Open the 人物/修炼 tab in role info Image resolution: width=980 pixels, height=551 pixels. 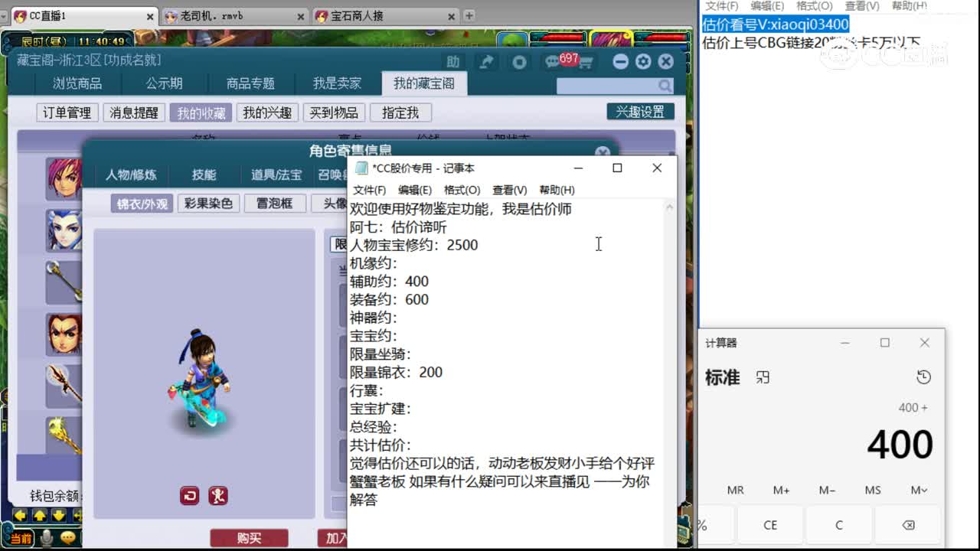131,175
